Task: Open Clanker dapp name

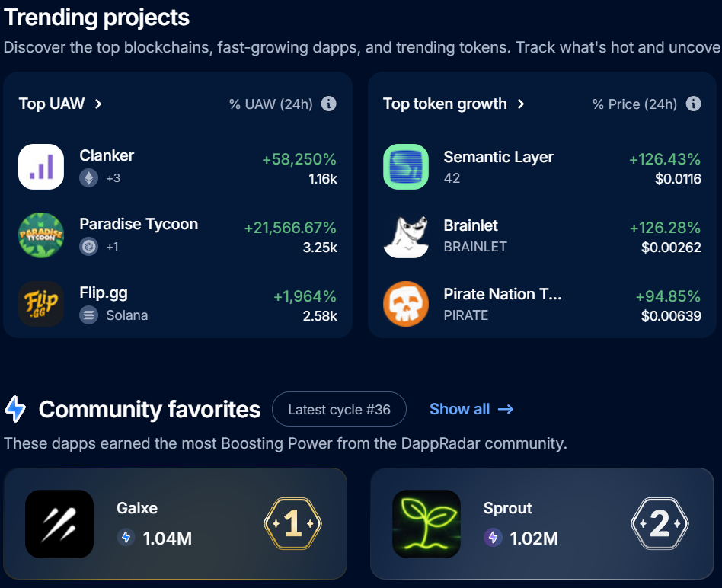Action: pos(107,155)
